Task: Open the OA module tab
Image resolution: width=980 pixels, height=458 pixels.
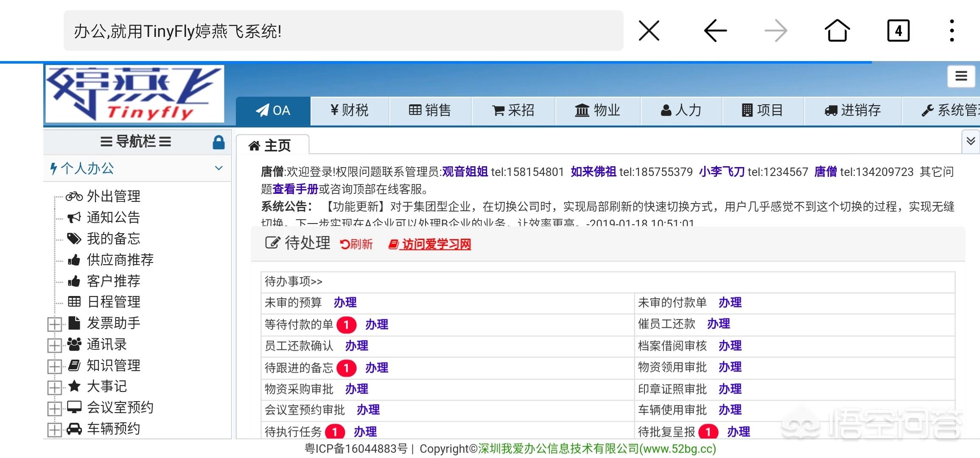Action: coord(273,111)
